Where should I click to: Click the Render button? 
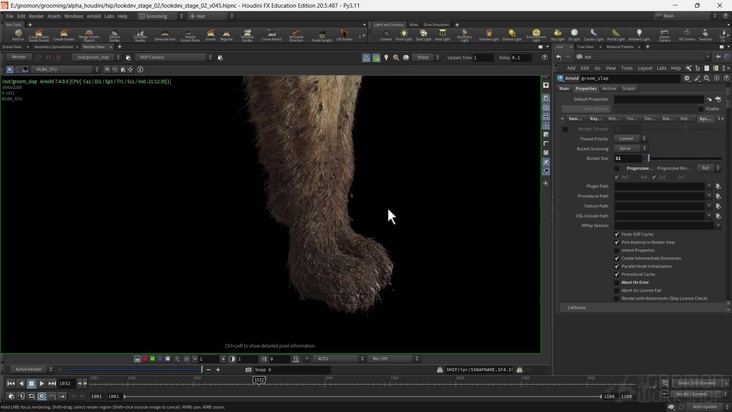point(19,57)
